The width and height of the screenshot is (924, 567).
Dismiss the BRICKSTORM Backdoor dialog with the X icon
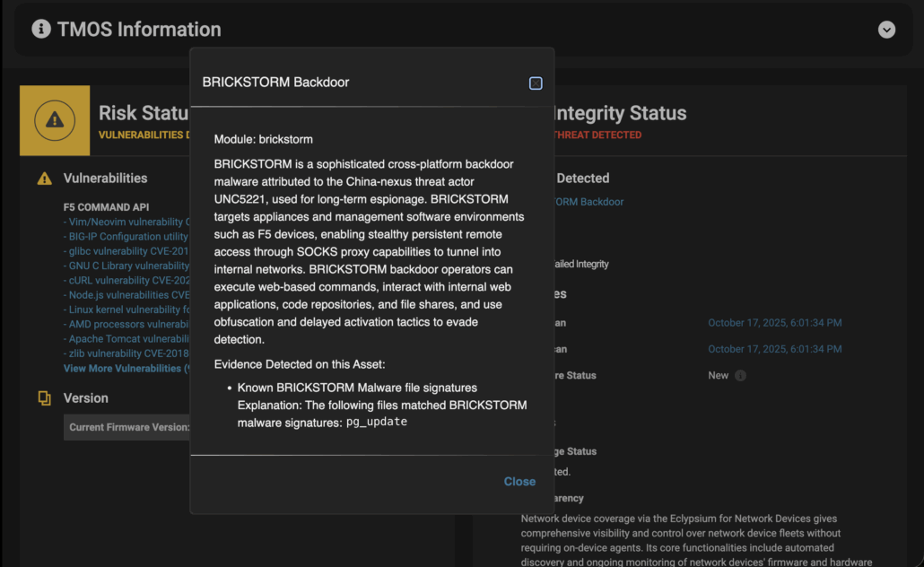point(536,83)
